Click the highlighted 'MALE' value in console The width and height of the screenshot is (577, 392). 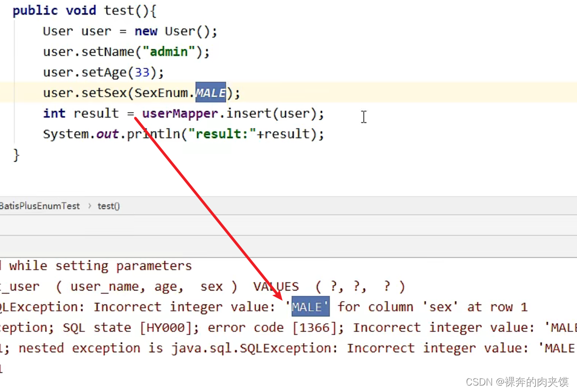[x=310, y=307]
